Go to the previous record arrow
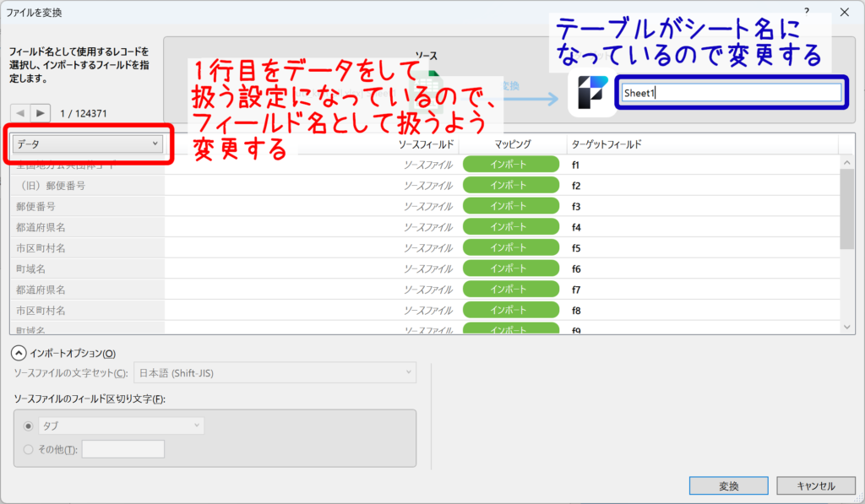865x504 pixels. pos(19,112)
